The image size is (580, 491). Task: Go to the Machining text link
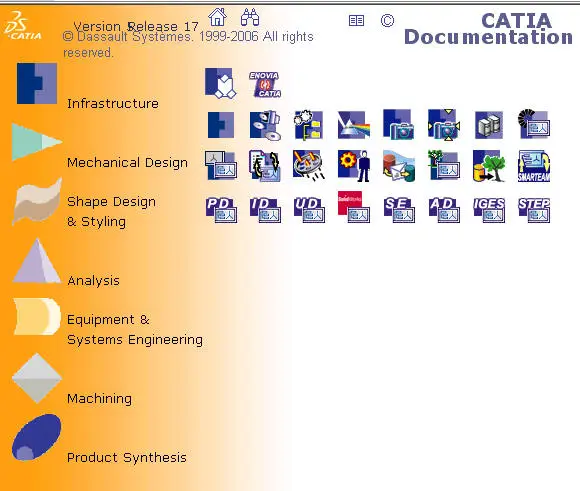tap(99, 398)
